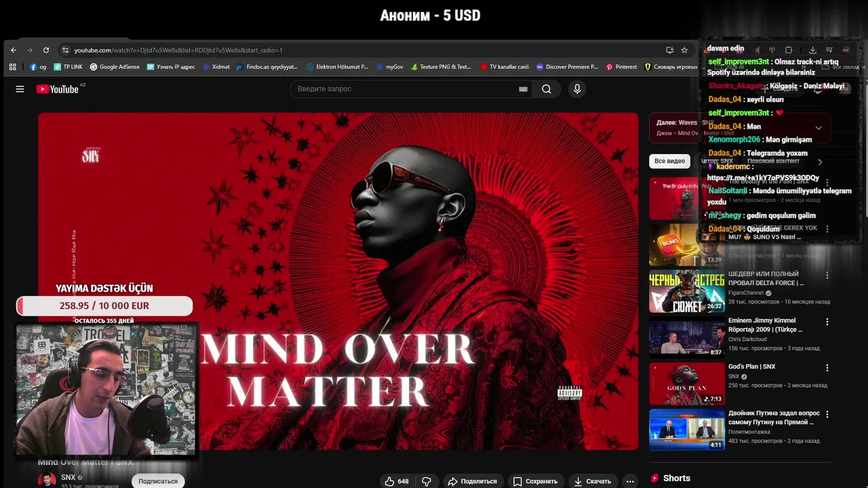The height and width of the screenshot is (488, 868).
Task: Open the SNX channel name under the video
Action: [x=68, y=477]
